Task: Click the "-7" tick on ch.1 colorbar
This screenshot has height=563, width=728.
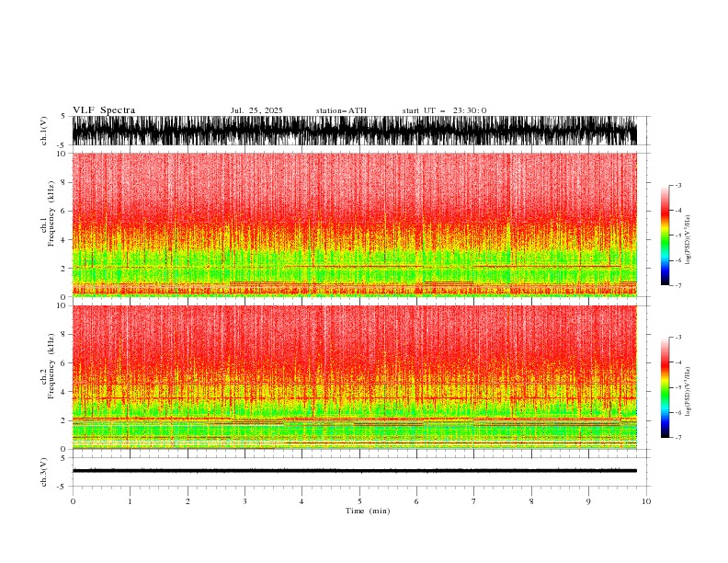Action: tap(678, 285)
